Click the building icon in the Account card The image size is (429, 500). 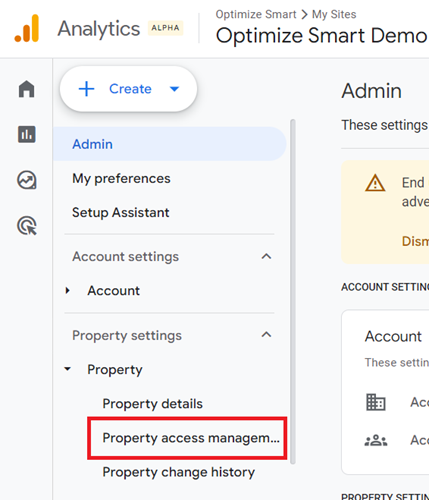pos(376,402)
